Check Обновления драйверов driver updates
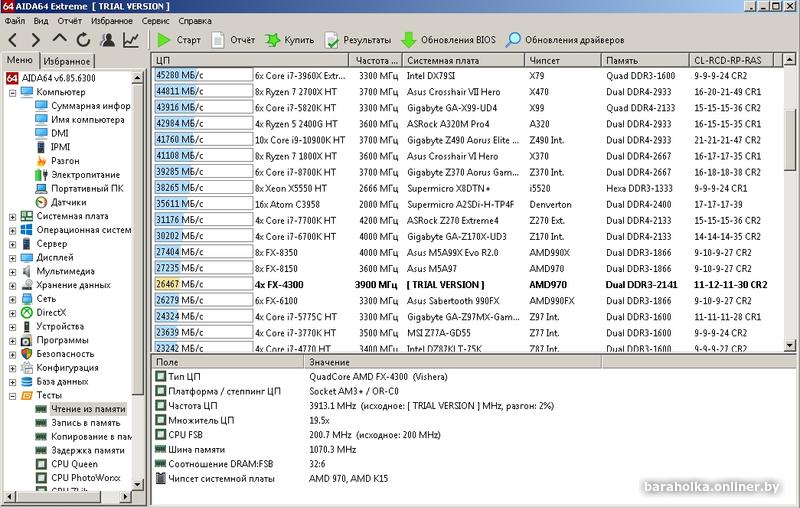 point(565,40)
